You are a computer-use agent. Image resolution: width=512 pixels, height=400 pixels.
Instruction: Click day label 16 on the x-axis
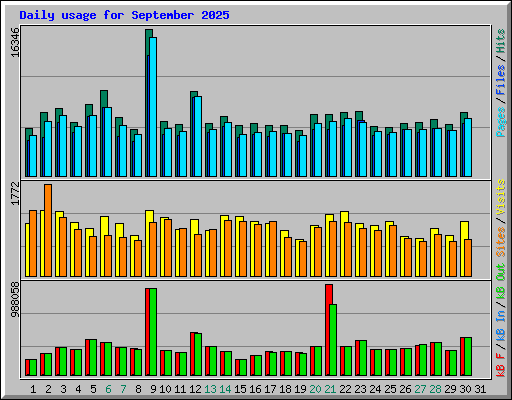[255, 389]
